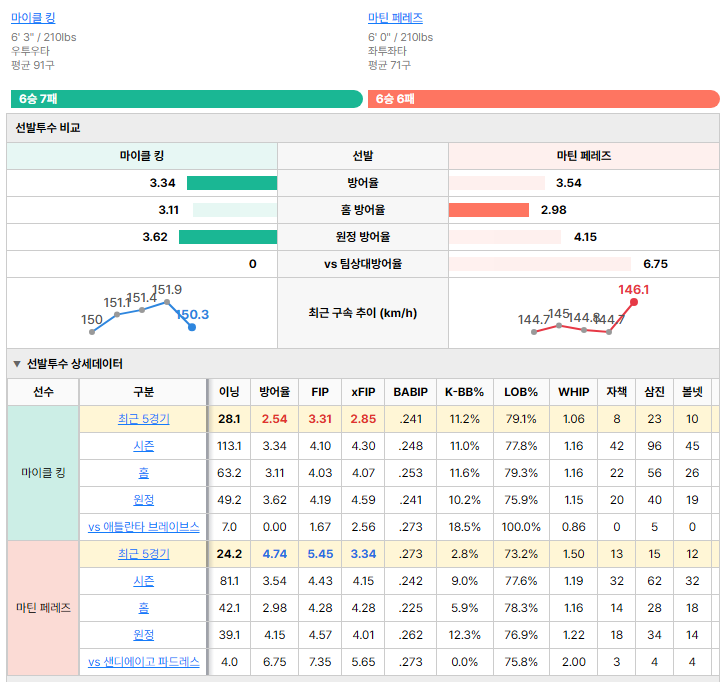Click the 28.1 innings cell
This screenshot has width=726, height=682.
tap(229, 419)
